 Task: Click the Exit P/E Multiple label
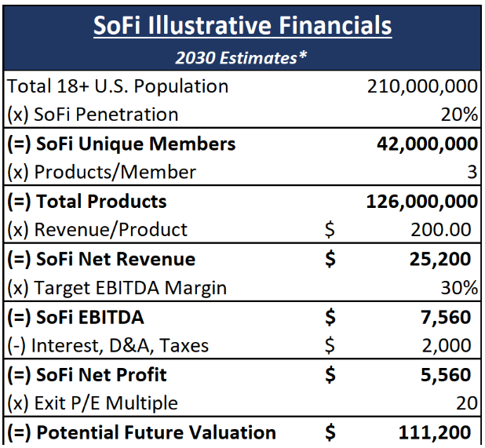pyautogui.click(x=93, y=403)
